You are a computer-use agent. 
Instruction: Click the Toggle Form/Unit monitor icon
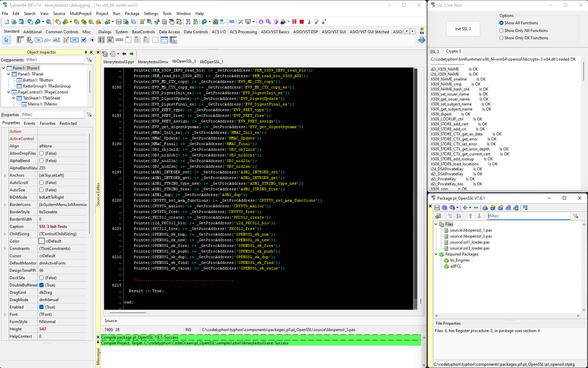(248, 22)
